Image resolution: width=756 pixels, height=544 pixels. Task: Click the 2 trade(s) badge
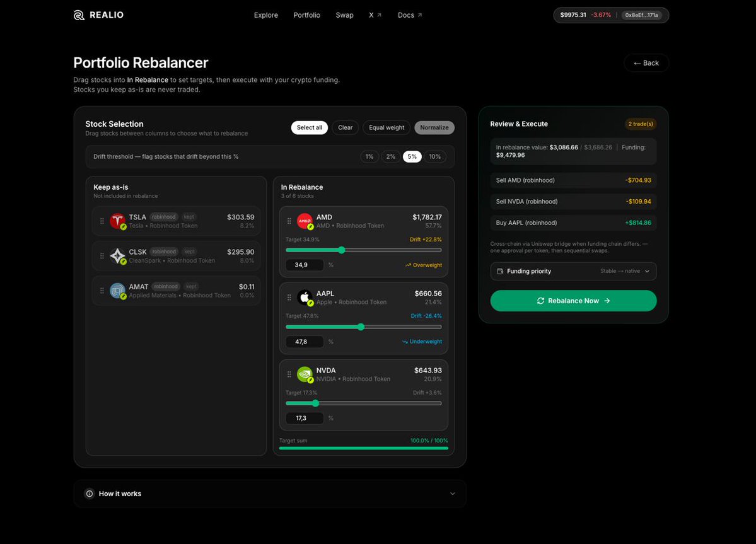tap(641, 124)
